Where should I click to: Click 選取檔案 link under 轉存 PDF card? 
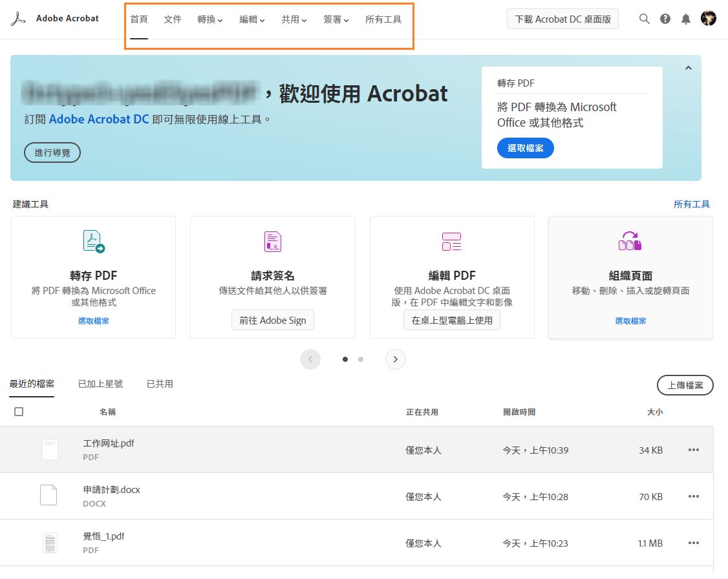94,321
